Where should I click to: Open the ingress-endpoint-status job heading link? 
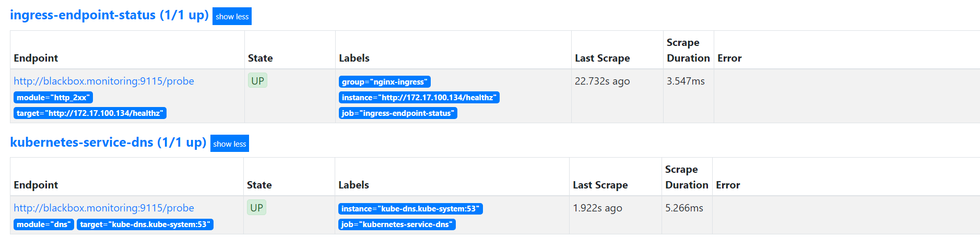click(x=109, y=15)
